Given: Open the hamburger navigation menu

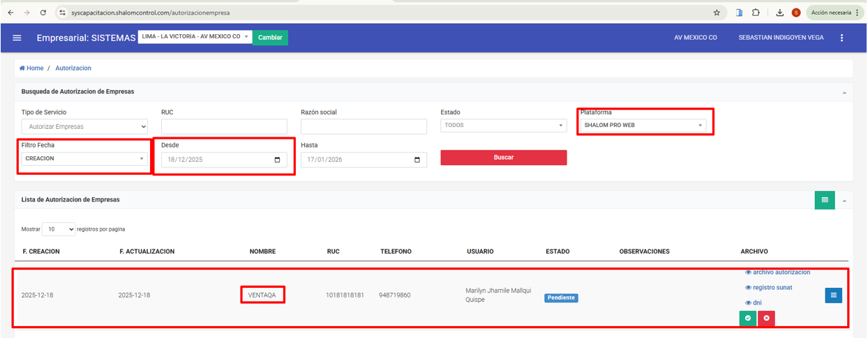Looking at the screenshot, I should pyautogui.click(x=17, y=38).
